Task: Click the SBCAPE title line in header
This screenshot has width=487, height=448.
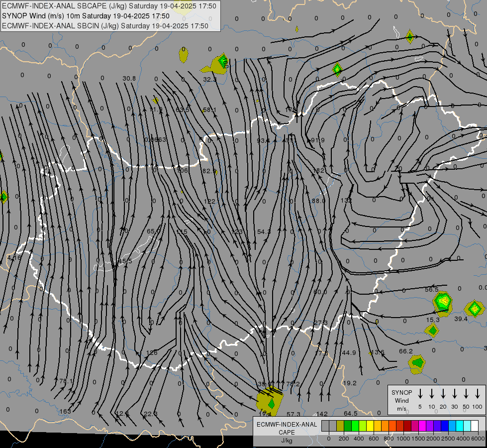Action: [x=109, y=6]
